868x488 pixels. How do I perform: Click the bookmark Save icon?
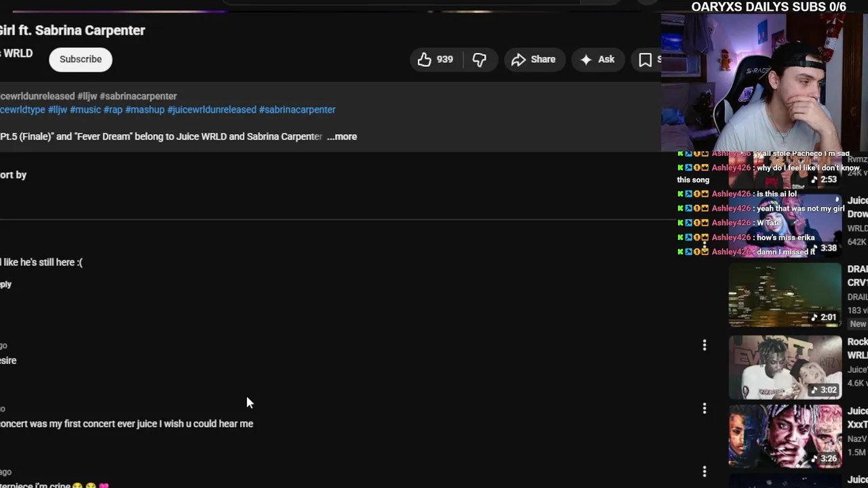pos(646,60)
